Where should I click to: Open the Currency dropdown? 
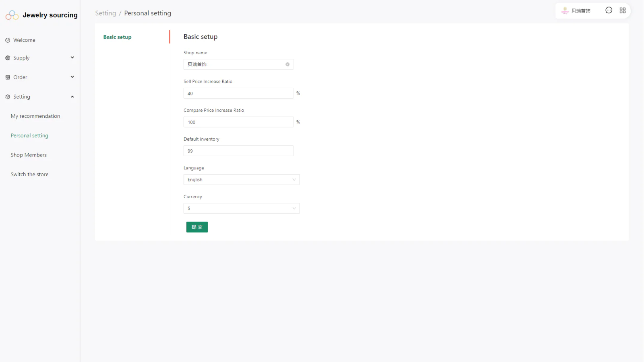point(242,208)
